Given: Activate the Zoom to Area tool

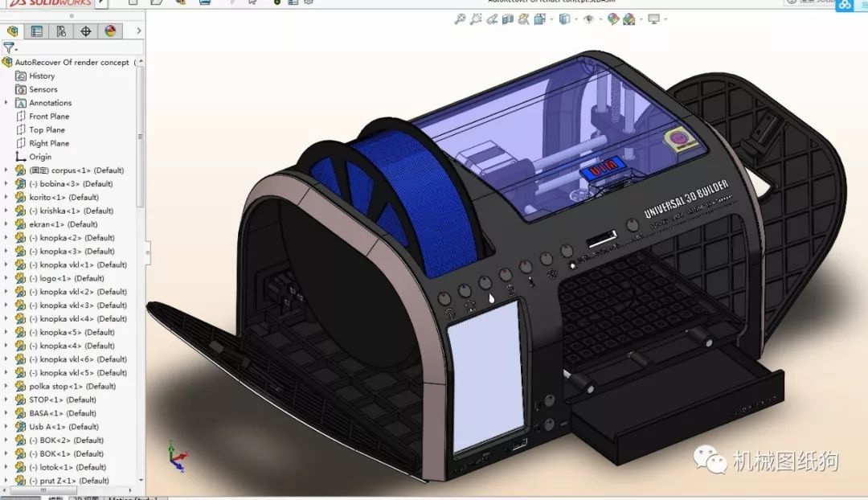Looking at the screenshot, I should click(x=476, y=19).
